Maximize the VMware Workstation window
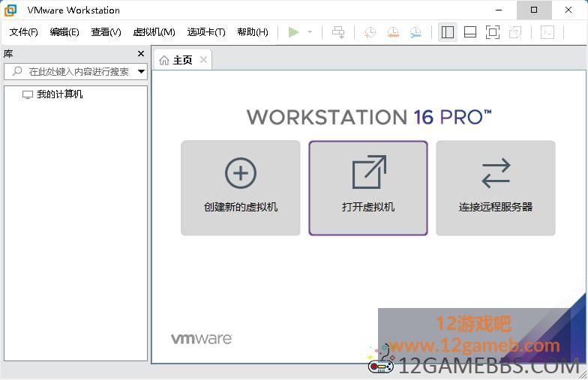Screen dimensions: 588x380 click(x=534, y=10)
